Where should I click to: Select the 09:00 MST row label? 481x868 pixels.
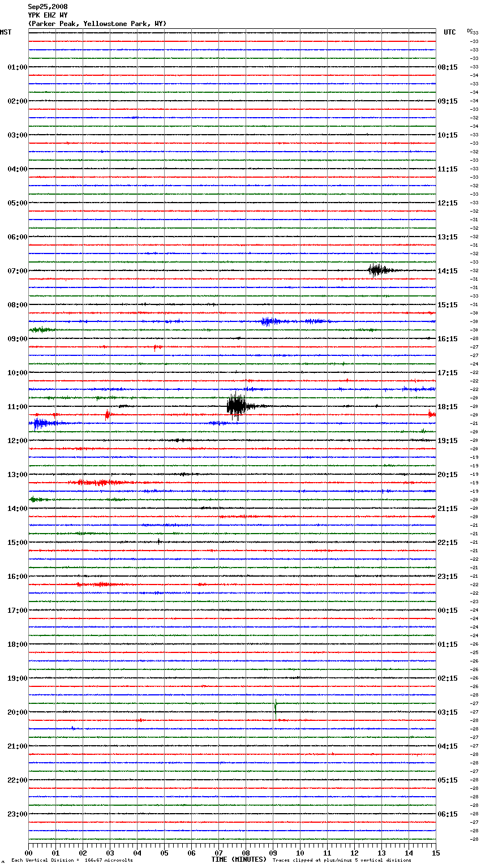[17, 339]
